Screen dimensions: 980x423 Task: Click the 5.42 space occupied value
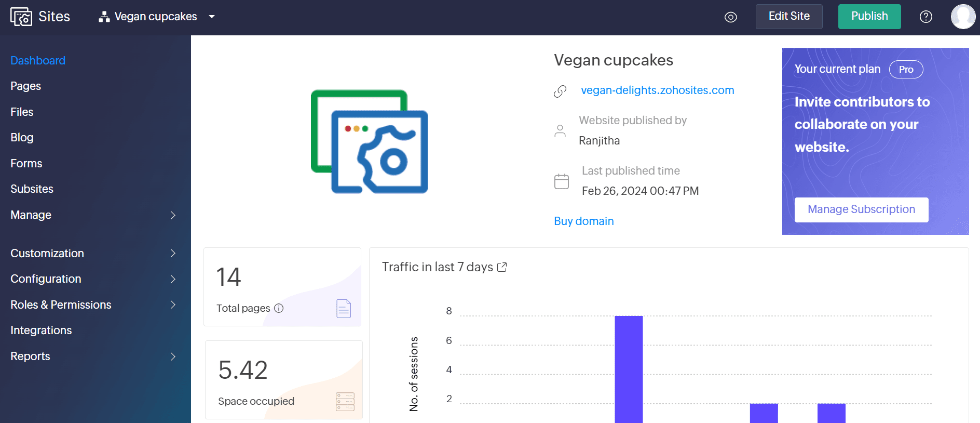(x=243, y=370)
